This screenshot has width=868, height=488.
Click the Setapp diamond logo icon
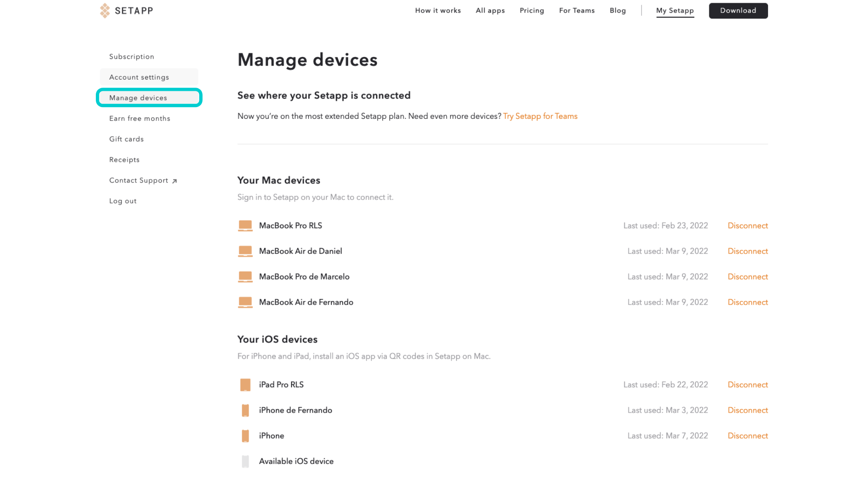[x=105, y=10]
